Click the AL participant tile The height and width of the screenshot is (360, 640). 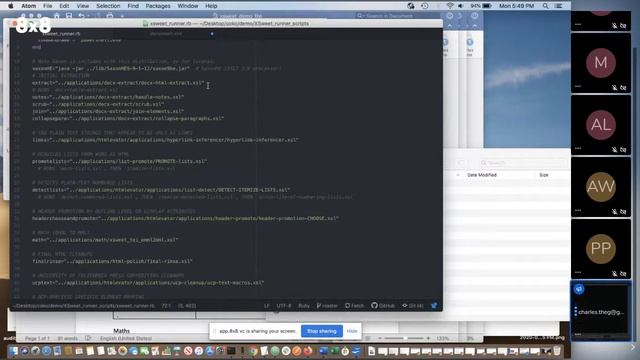[600, 125]
